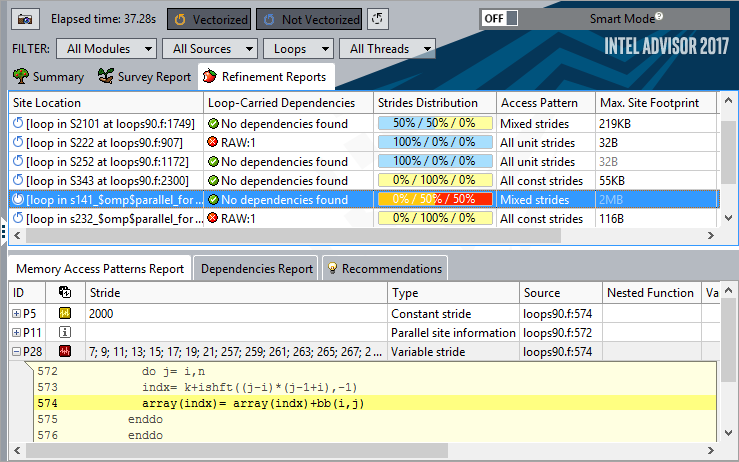Sort by Access Pattern column header
This screenshot has height=462, width=739.
tap(546, 103)
